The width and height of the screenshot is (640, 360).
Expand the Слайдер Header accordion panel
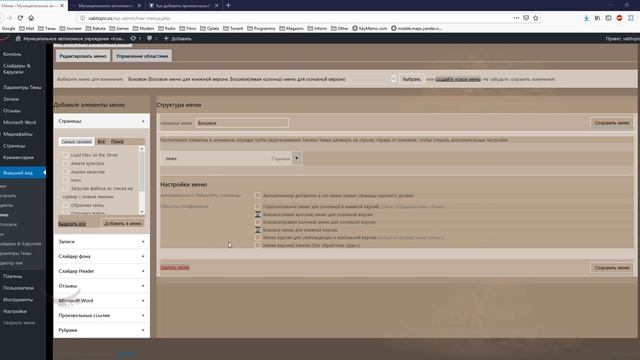click(x=102, y=271)
